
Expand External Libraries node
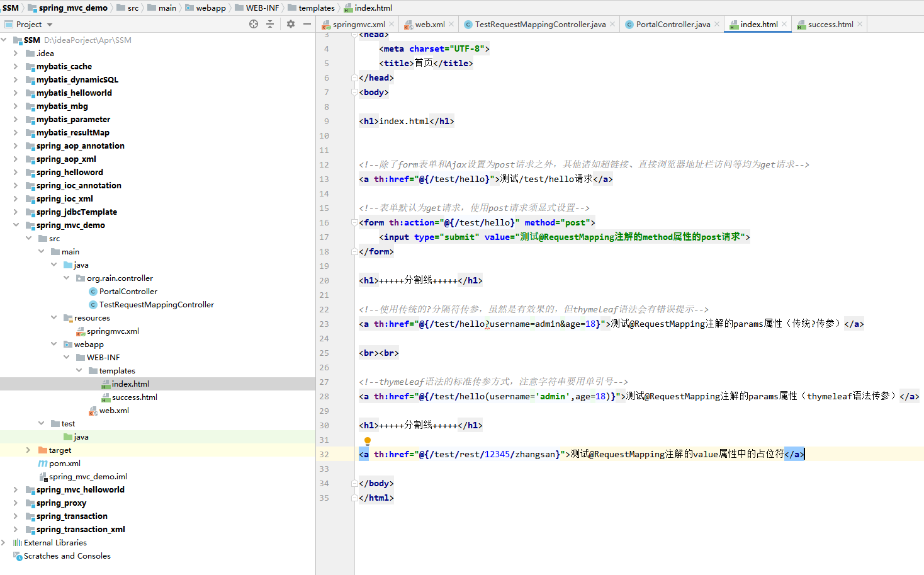click(3, 542)
